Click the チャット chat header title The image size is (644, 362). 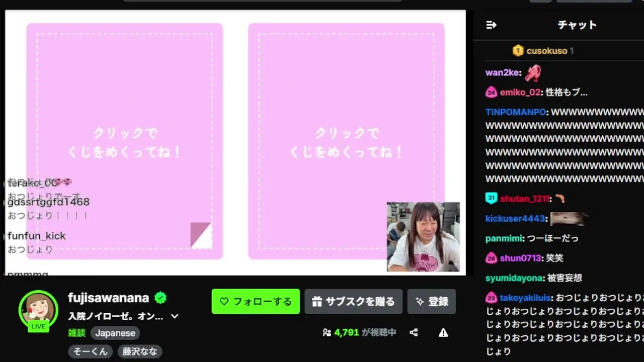pos(577,25)
